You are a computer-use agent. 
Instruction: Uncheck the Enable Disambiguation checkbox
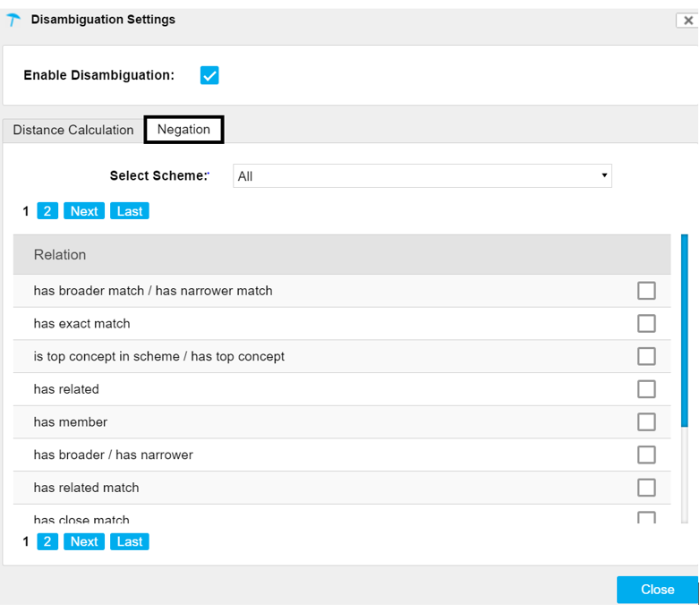point(209,75)
